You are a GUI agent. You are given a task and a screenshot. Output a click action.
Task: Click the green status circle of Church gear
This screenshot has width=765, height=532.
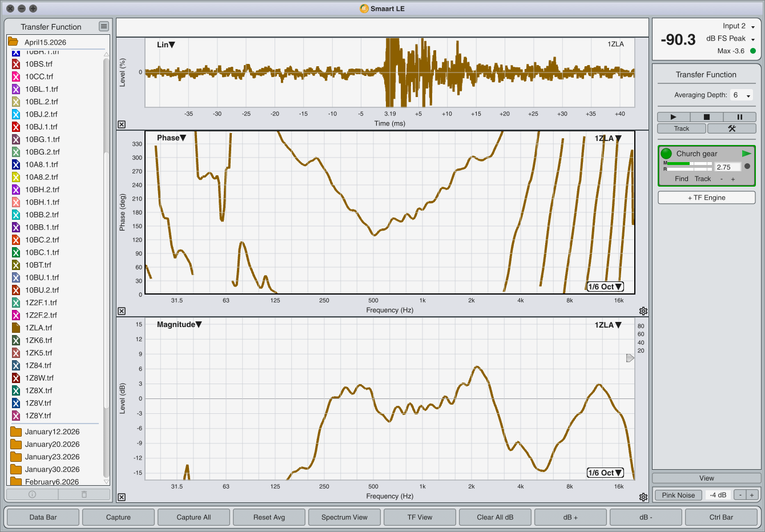click(x=666, y=154)
